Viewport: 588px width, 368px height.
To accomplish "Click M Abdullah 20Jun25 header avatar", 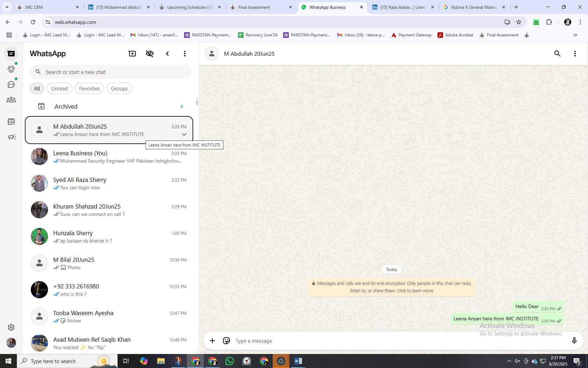I will [212, 54].
